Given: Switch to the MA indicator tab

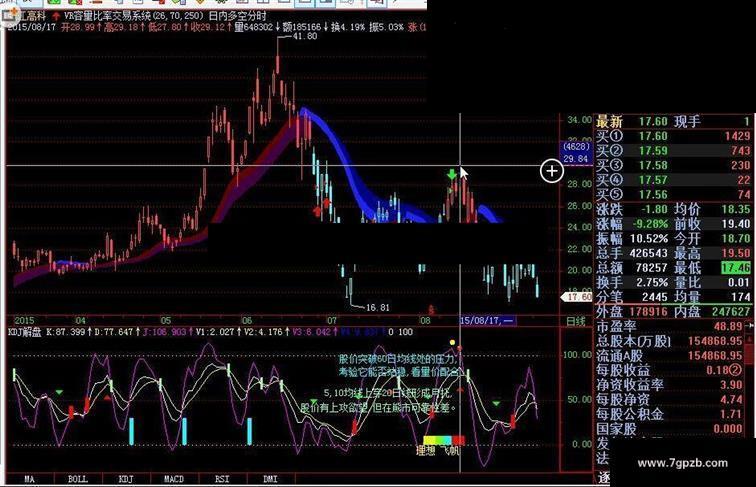Looking at the screenshot, I should tap(30, 479).
